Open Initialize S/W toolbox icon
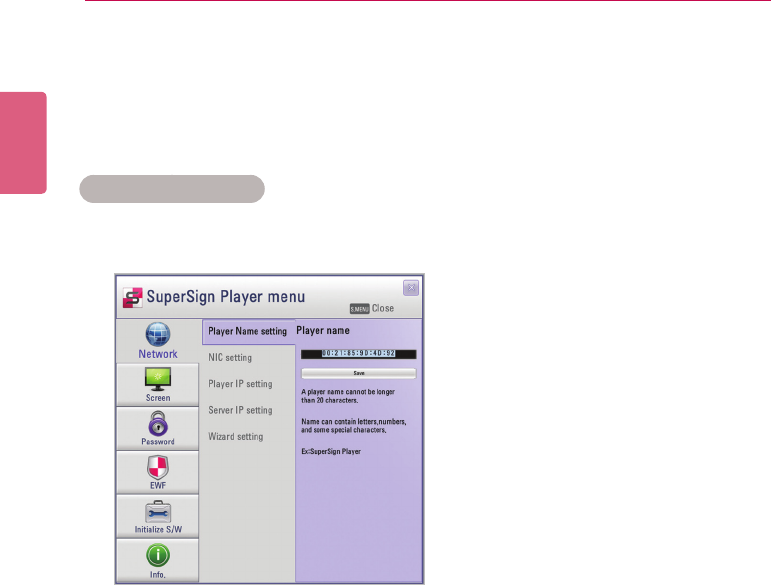The height and width of the screenshot is (585, 771). pyautogui.click(x=158, y=512)
